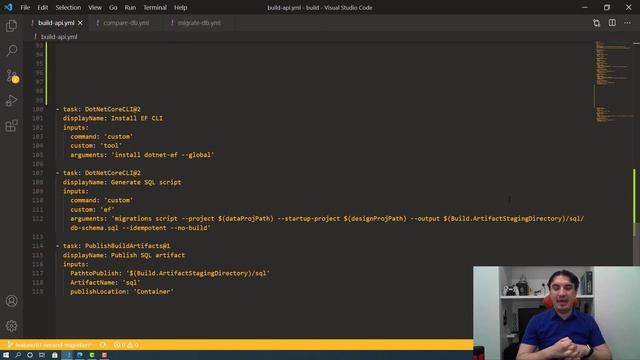Open the Help menu
Screen dimensions: 640x360
click(180, 7)
